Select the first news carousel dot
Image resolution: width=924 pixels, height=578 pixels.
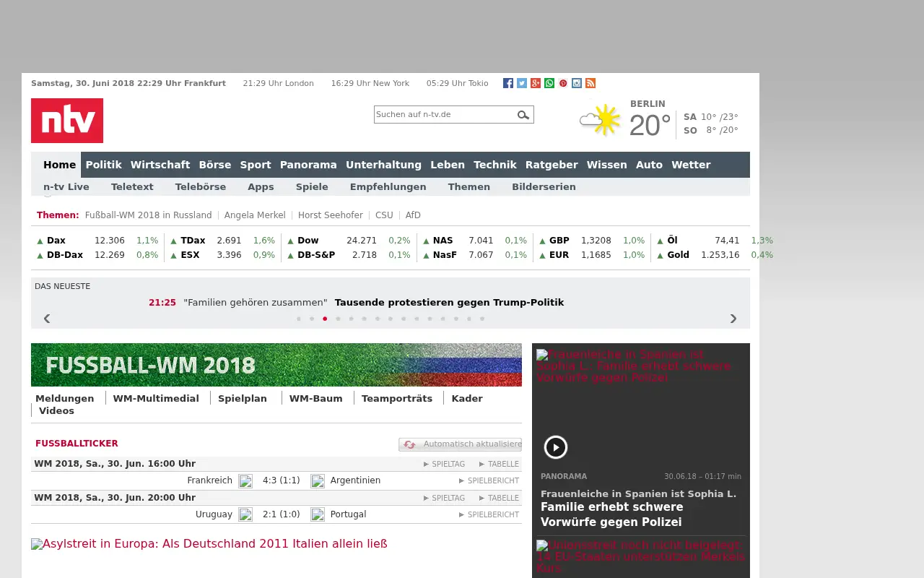(299, 319)
